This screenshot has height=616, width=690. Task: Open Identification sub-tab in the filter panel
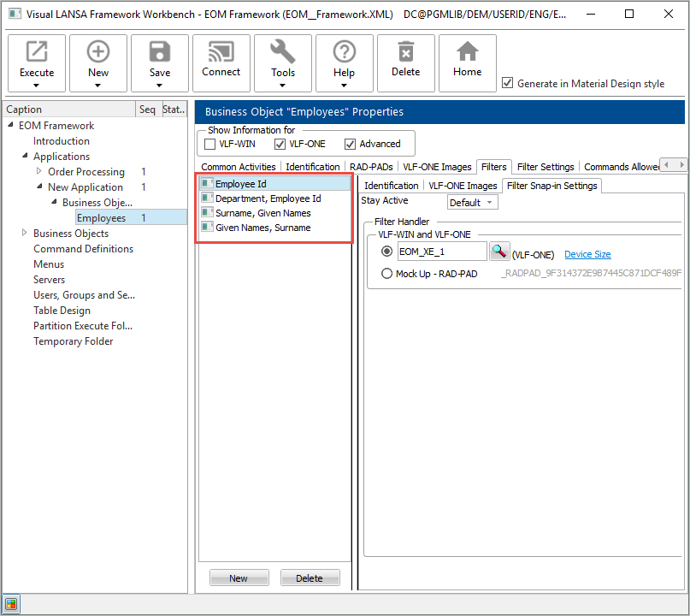point(392,186)
